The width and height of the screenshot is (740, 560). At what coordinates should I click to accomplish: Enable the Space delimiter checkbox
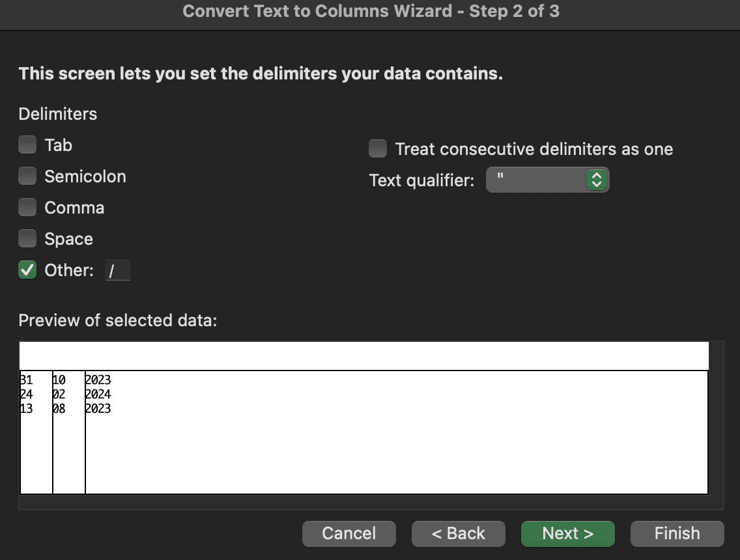click(27, 239)
